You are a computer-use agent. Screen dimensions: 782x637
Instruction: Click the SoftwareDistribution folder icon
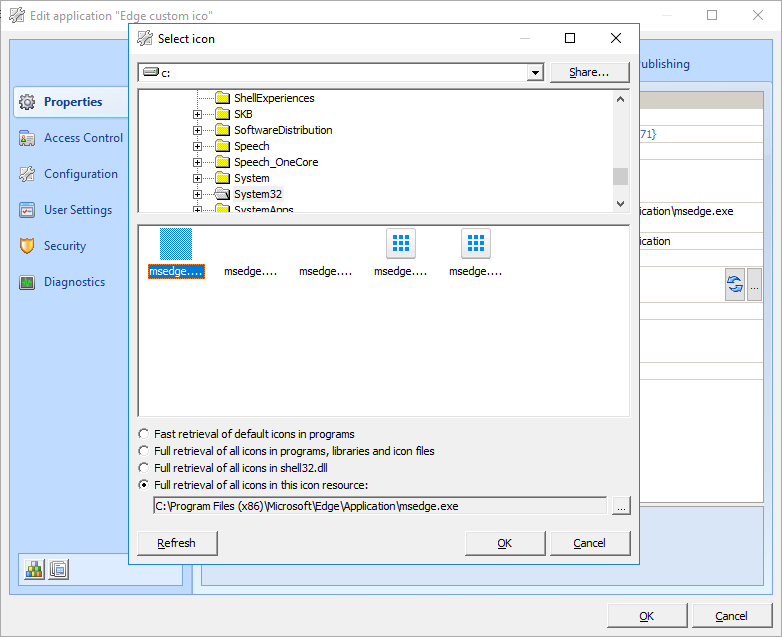223,130
